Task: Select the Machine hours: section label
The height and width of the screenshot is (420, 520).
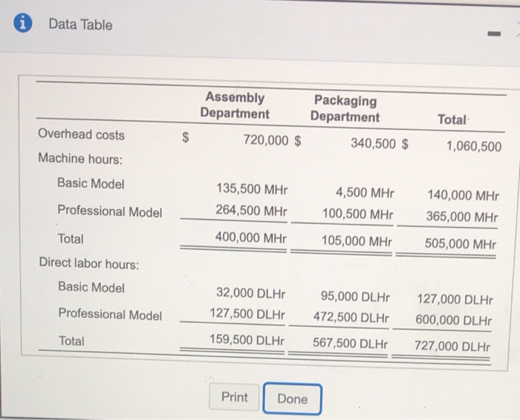Action: [x=80, y=159]
